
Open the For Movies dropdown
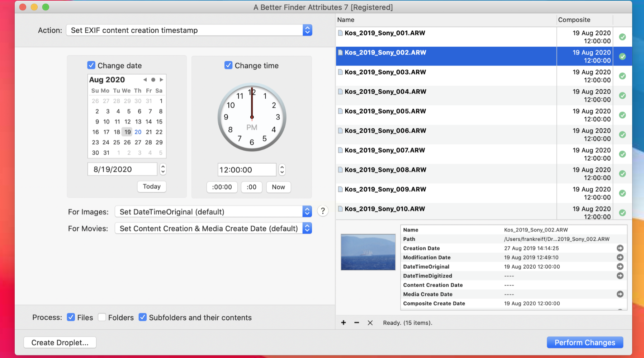pyautogui.click(x=213, y=229)
